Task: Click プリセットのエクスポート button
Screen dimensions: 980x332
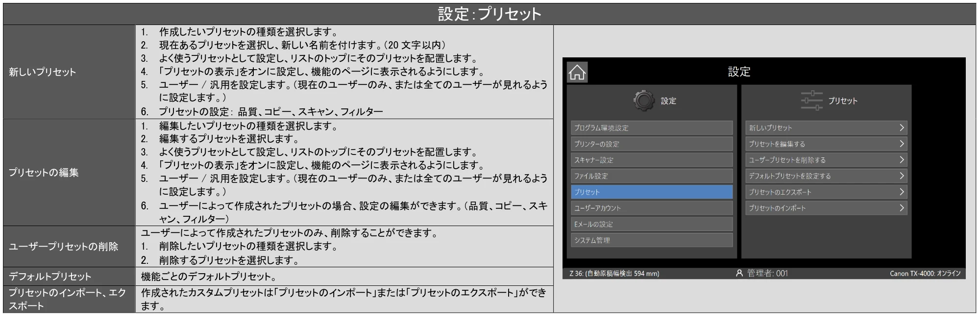Action: (826, 192)
